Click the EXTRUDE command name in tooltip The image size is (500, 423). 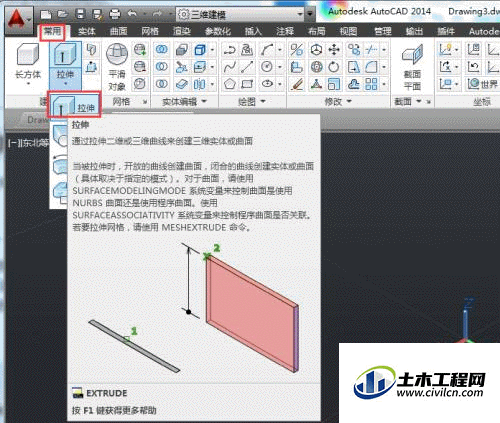coord(107,393)
